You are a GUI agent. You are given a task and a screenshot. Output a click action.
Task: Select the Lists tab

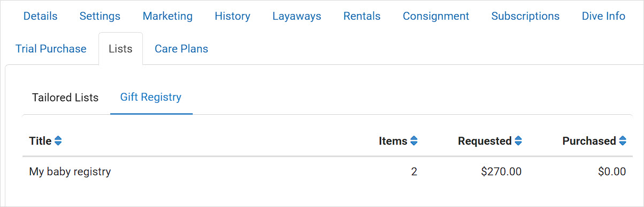click(x=120, y=49)
